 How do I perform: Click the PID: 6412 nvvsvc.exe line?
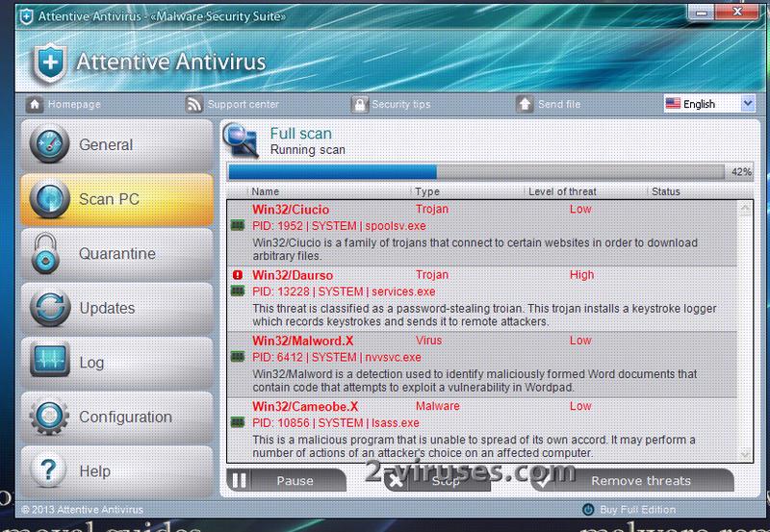(337, 357)
